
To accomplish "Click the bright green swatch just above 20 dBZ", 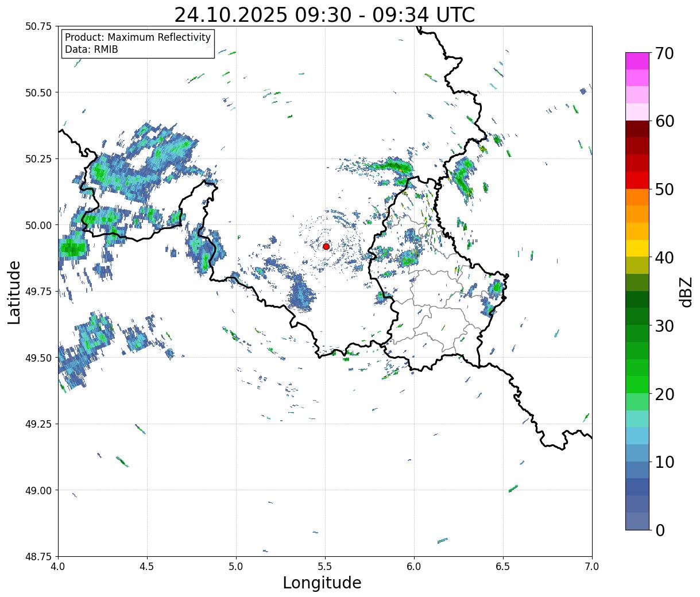I will [x=637, y=385].
